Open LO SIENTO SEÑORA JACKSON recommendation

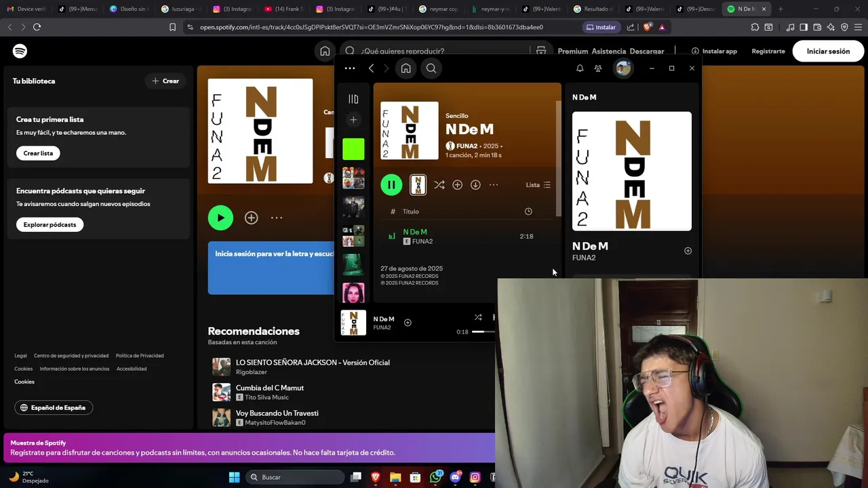[313, 363]
